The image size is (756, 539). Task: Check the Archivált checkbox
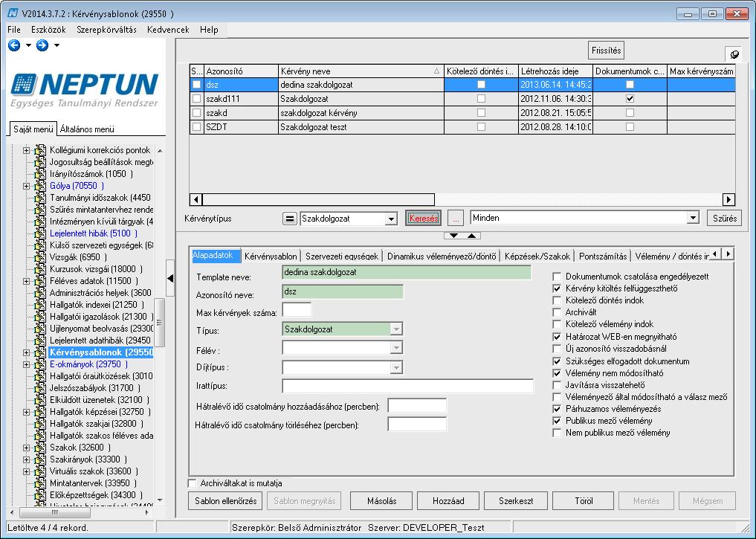coord(557,312)
